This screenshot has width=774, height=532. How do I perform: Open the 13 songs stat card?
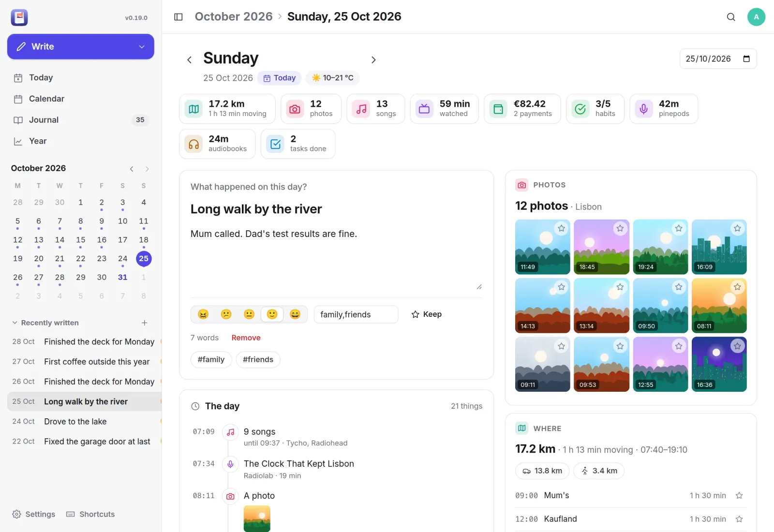click(376, 109)
